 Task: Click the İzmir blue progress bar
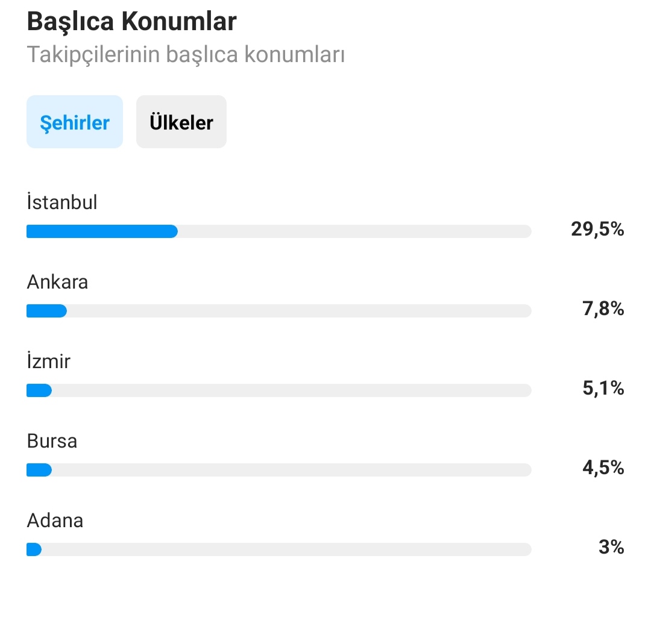click(x=39, y=390)
